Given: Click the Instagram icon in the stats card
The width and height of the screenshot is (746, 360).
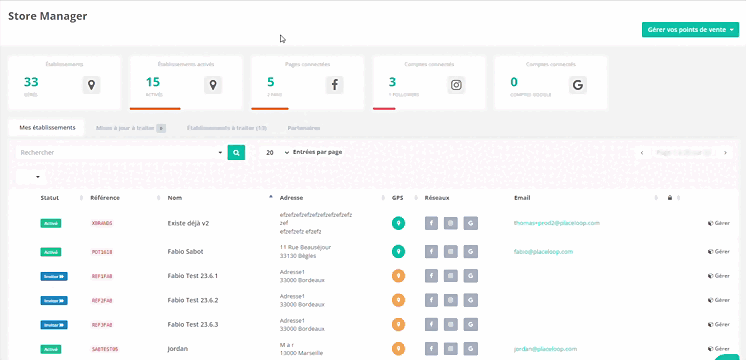Looking at the screenshot, I should (456, 85).
